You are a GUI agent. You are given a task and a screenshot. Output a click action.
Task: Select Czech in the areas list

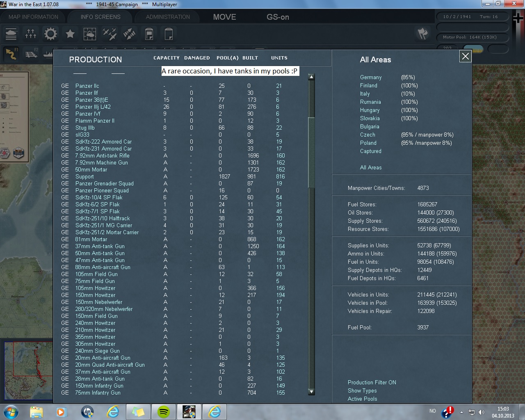click(367, 135)
